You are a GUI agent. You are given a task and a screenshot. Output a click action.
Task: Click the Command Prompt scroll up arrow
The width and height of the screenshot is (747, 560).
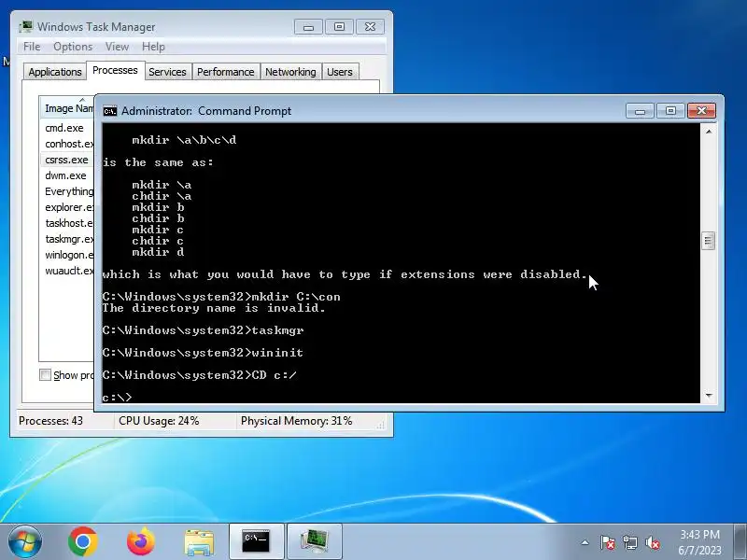709,131
